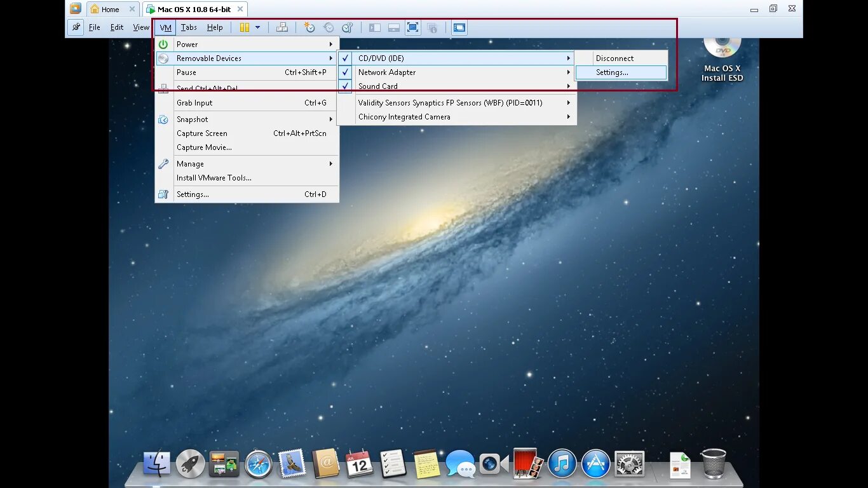Click the Mac OS X Install ESD desktop icon

(x=722, y=60)
